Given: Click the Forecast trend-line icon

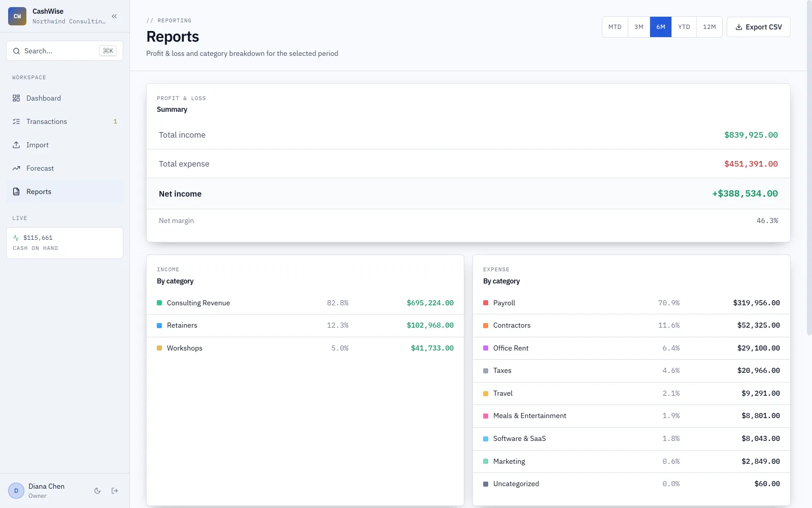Looking at the screenshot, I should point(16,168).
